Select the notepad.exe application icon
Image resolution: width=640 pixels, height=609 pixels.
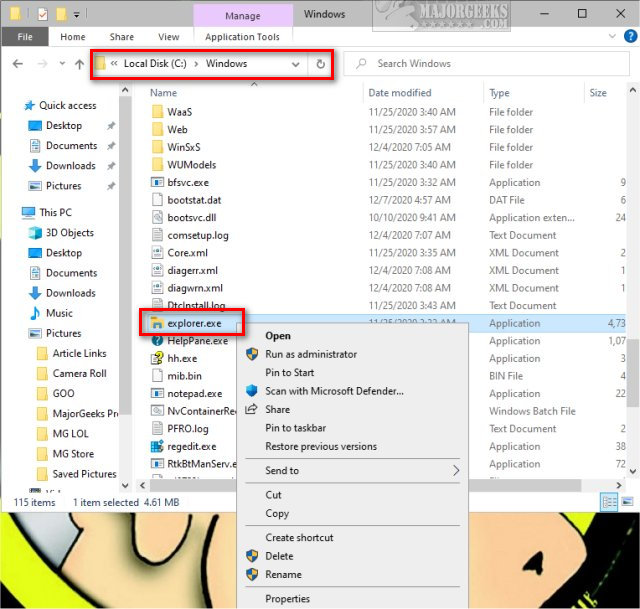[158, 393]
